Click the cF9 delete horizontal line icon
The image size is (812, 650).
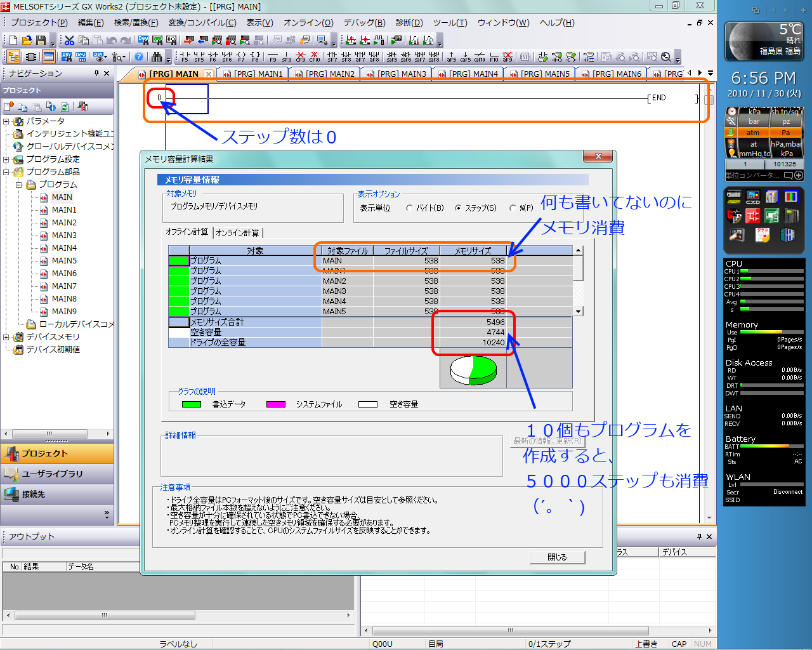(x=301, y=57)
